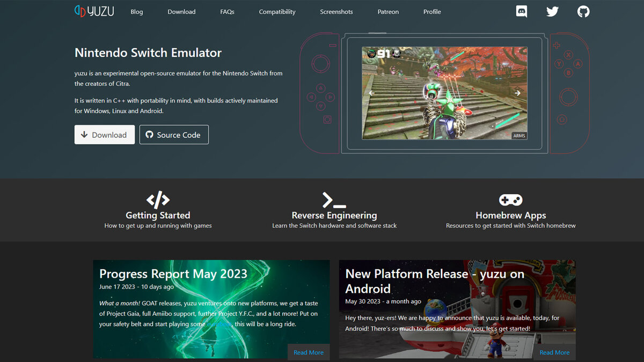Click the Source Code button

[x=174, y=135]
